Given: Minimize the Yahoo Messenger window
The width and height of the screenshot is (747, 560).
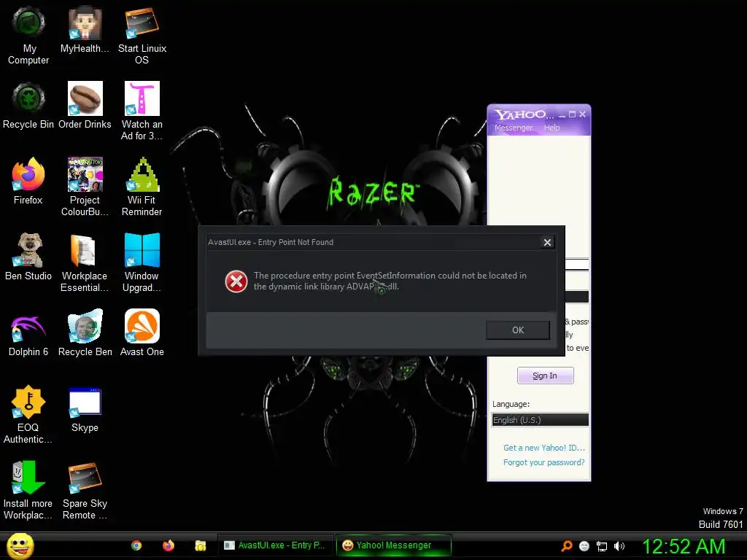Looking at the screenshot, I should click(562, 114).
